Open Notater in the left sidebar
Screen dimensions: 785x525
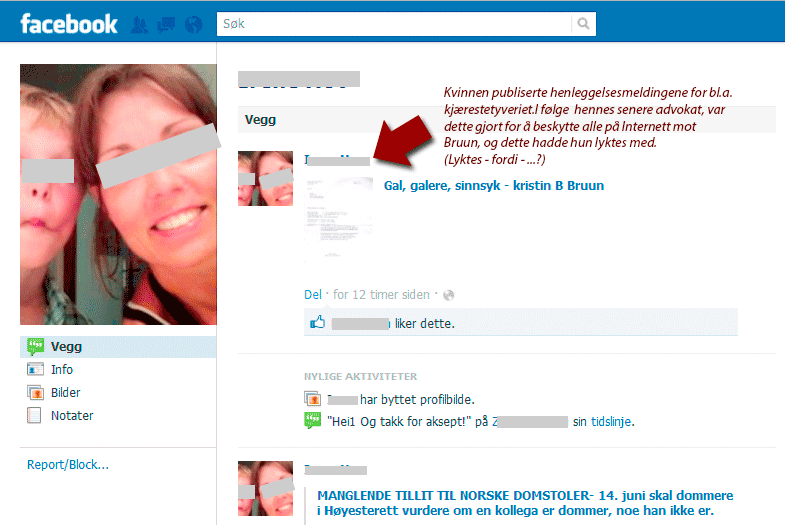pos(72,415)
